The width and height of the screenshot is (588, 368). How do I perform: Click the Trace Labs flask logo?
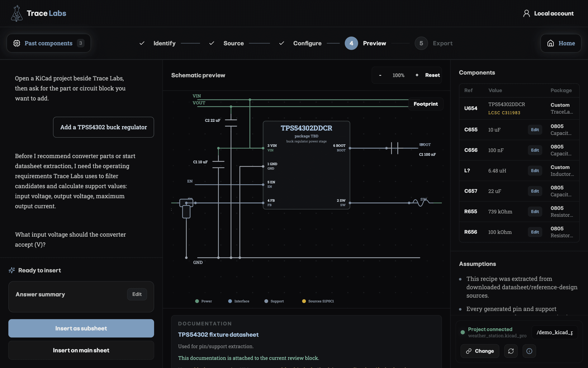(x=16, y=13)
